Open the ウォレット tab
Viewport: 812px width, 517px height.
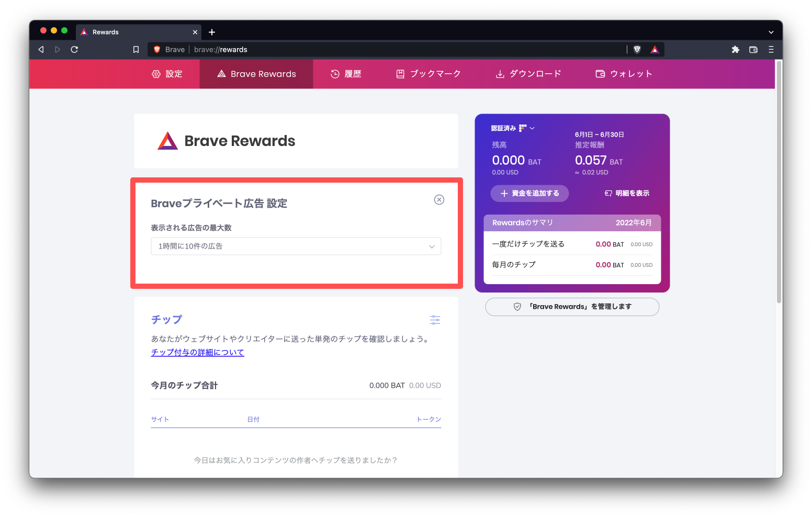624,74
